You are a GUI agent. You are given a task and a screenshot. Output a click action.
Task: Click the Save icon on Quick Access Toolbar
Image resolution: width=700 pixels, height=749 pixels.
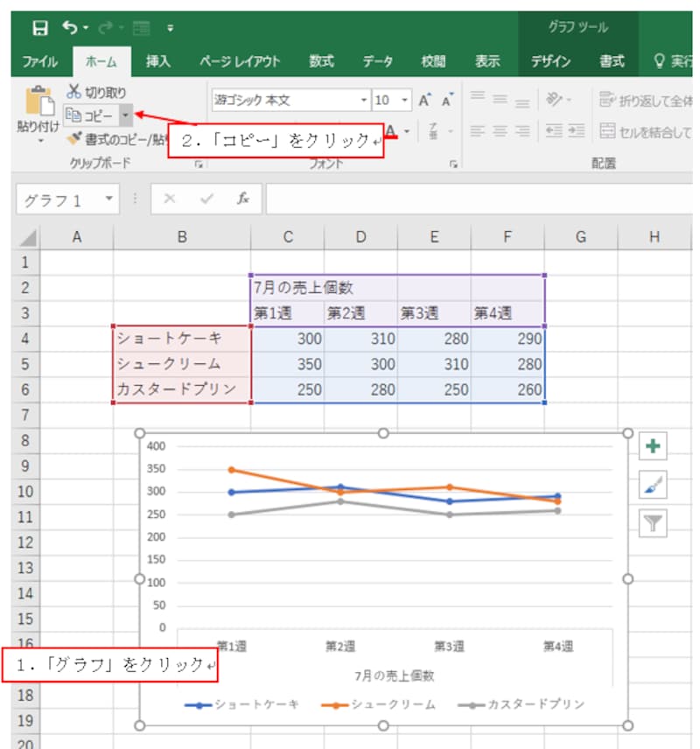(41, 28)
